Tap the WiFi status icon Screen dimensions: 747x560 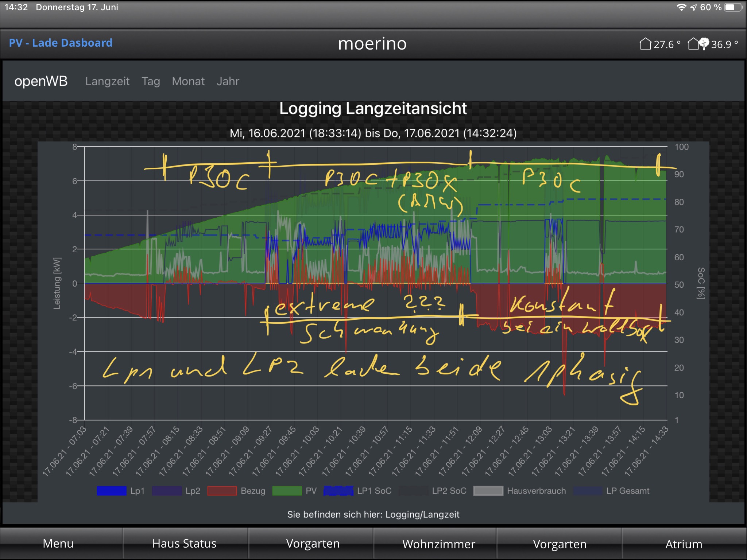click(x=681, y=7)
